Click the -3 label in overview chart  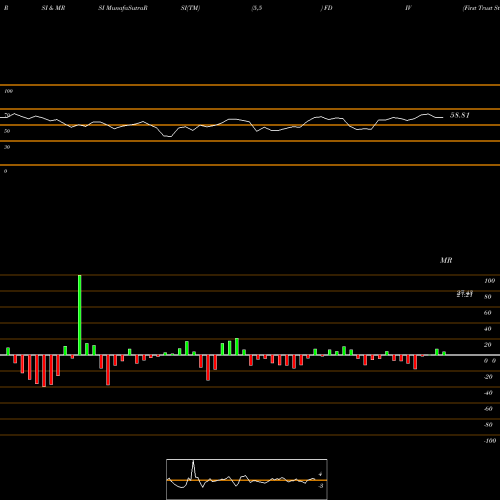point(320,486)
